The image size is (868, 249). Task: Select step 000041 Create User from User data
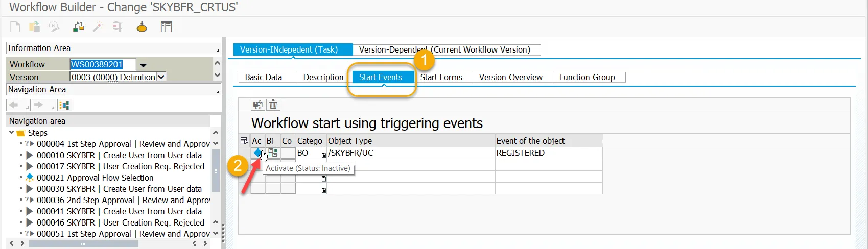point(119,211)
